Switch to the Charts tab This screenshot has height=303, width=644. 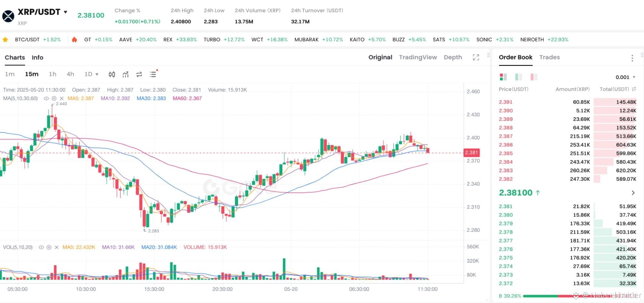pos(15,57)
